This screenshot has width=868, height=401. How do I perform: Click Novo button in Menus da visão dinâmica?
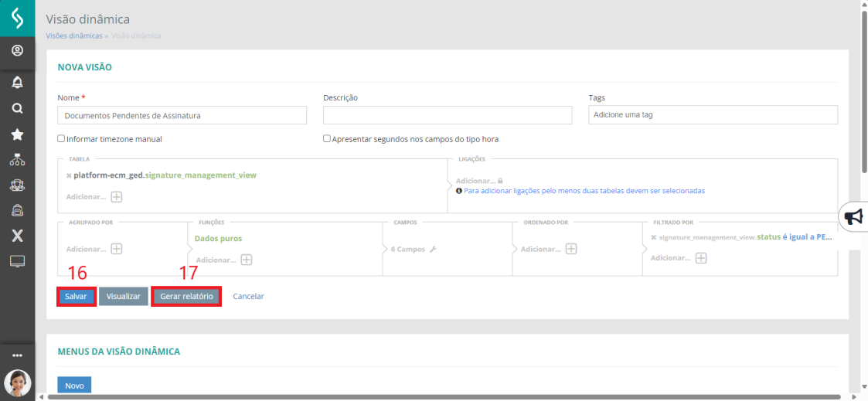coord(74,386)
